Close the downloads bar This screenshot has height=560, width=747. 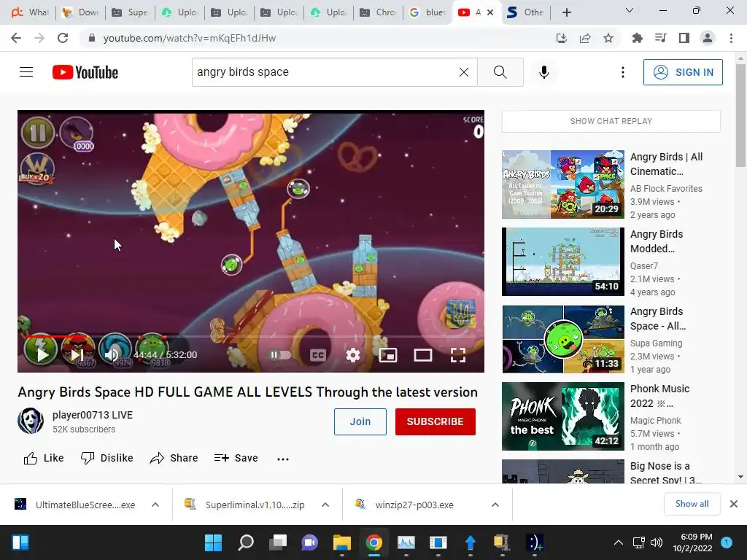coord(734,504)
